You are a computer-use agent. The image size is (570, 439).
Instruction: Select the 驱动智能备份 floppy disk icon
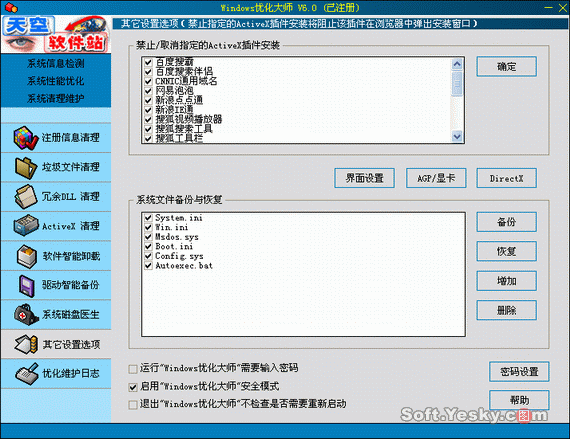(x=27, y=285)
